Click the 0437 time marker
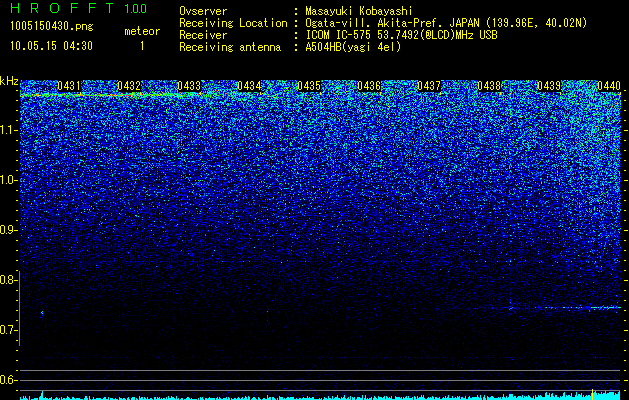The image size is (629, 400). click(429, 86)
